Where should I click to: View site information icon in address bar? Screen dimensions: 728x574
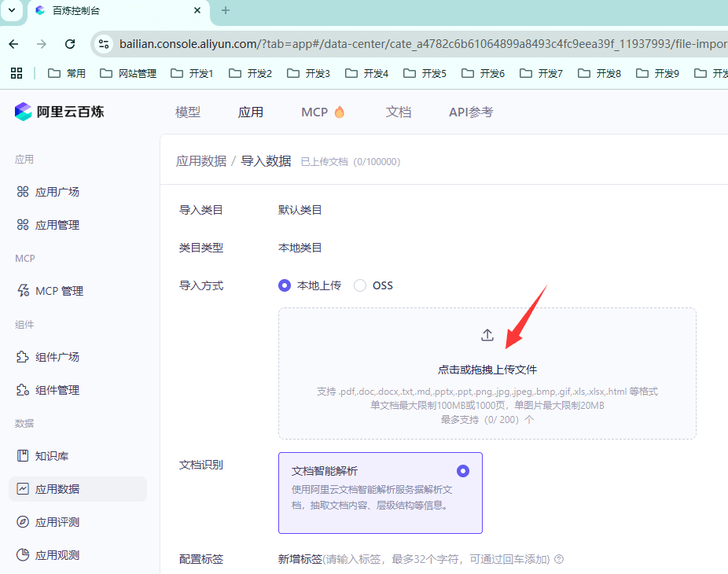[104, 44]
